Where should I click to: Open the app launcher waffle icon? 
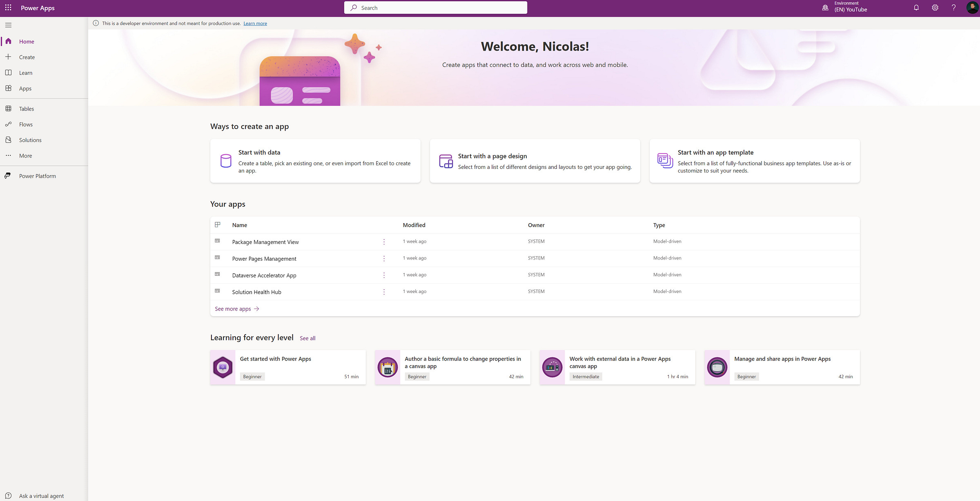coord(8,8)
